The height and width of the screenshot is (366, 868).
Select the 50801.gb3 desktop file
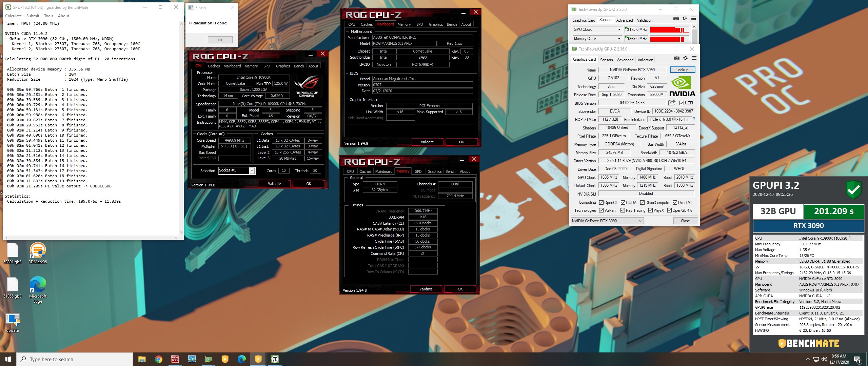[13, 253]
